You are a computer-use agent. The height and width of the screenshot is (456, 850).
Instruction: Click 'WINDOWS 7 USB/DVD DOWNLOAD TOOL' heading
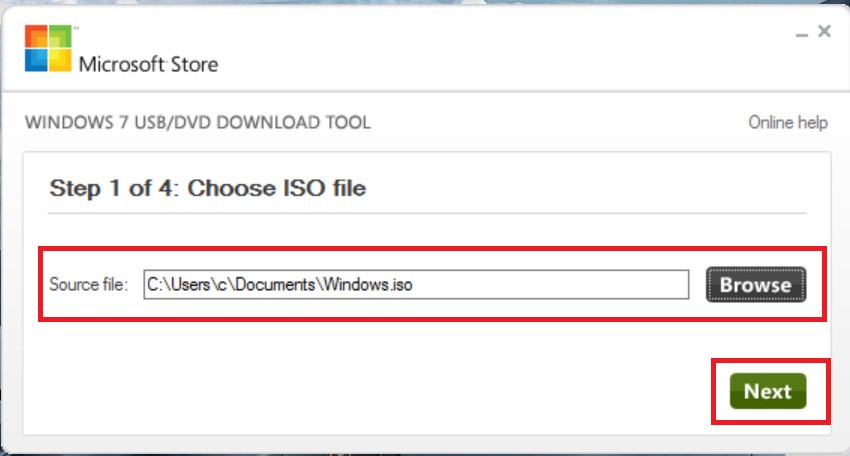click(198, 123)
